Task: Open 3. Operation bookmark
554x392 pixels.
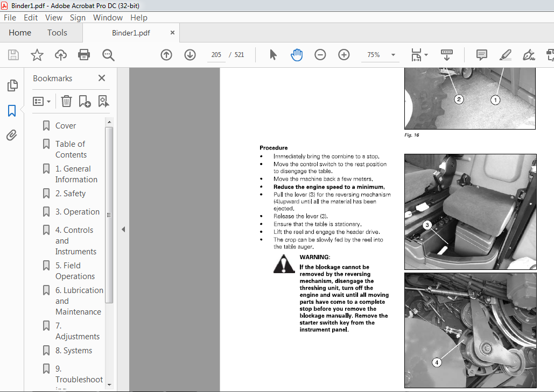Action: (x=78, y=212)
